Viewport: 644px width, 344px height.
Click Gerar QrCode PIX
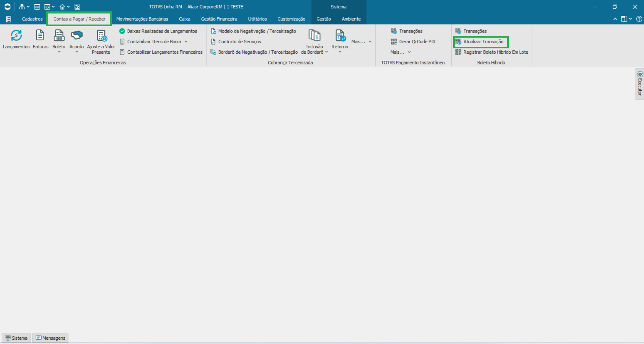413,42
